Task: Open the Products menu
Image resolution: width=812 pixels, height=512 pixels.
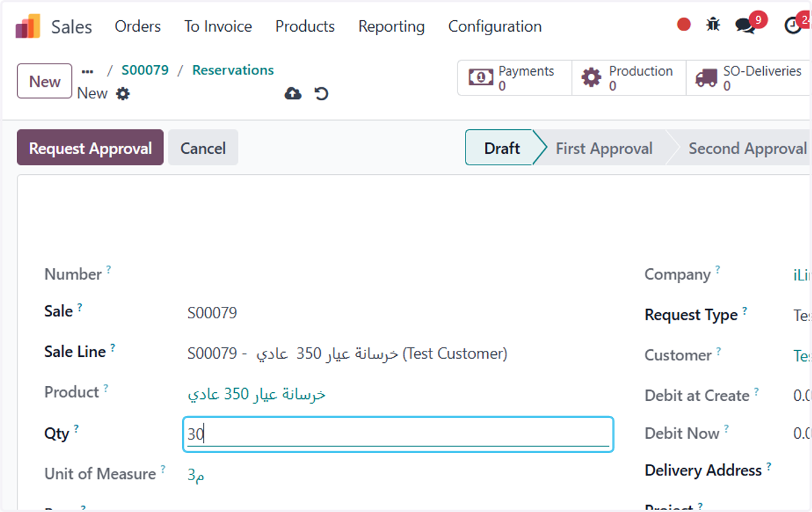Action: click(x=305, y=26)
